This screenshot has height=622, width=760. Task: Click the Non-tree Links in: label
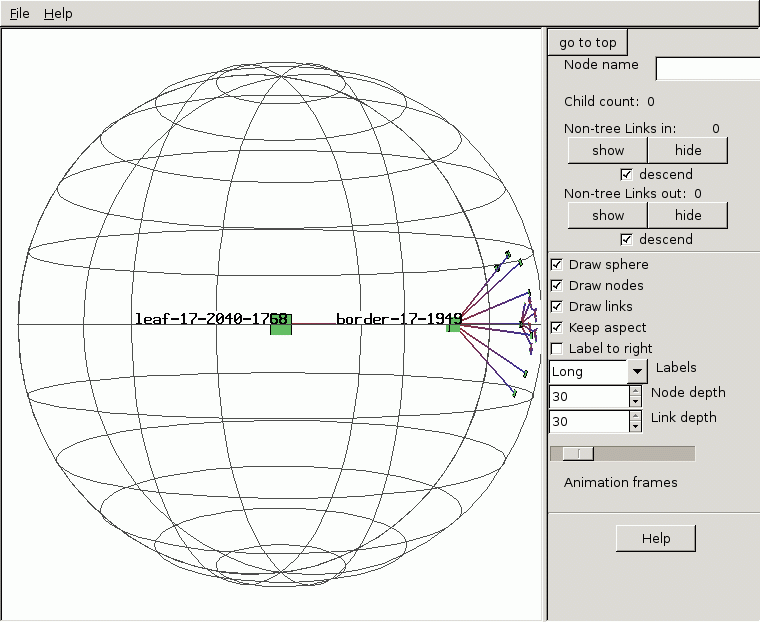pos(620,128)
